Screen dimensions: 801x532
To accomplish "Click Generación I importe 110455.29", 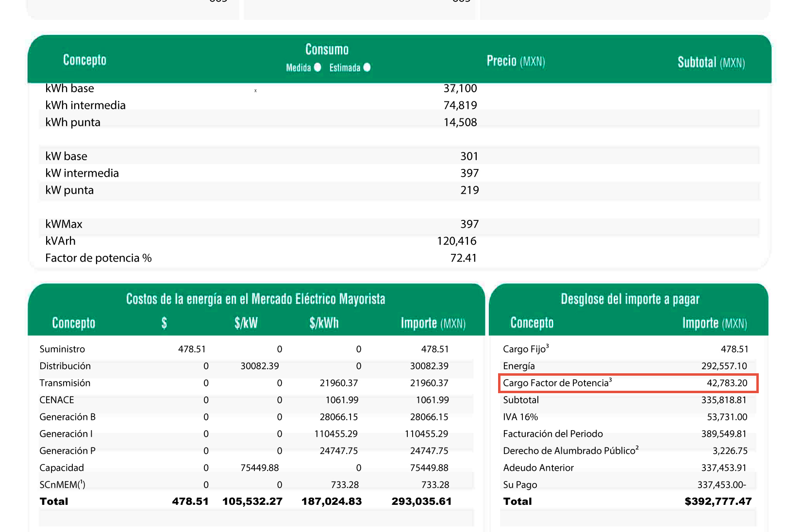I will point(426,434).
